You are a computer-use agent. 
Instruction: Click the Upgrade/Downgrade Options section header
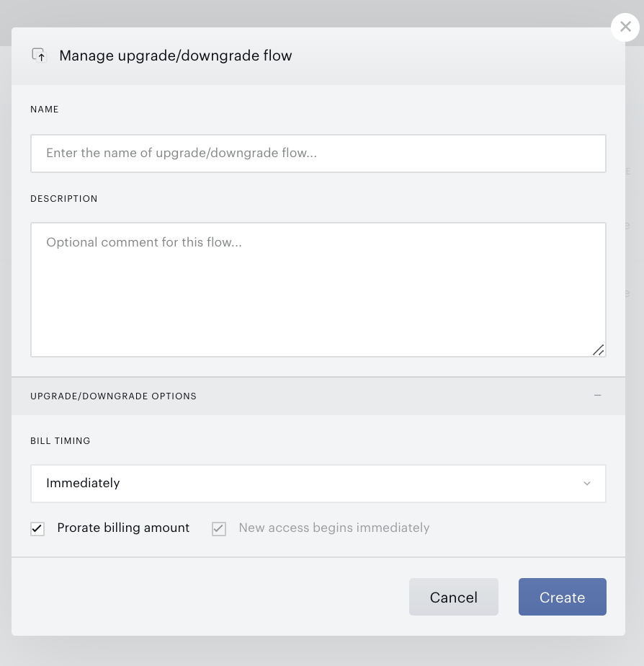318,396
